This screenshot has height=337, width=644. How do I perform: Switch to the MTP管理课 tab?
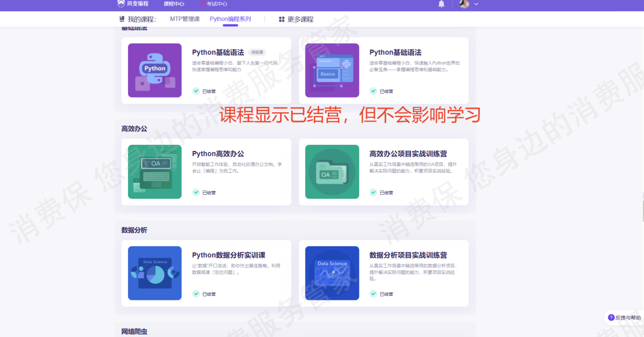pyautogui.click(x=185, y=19)
